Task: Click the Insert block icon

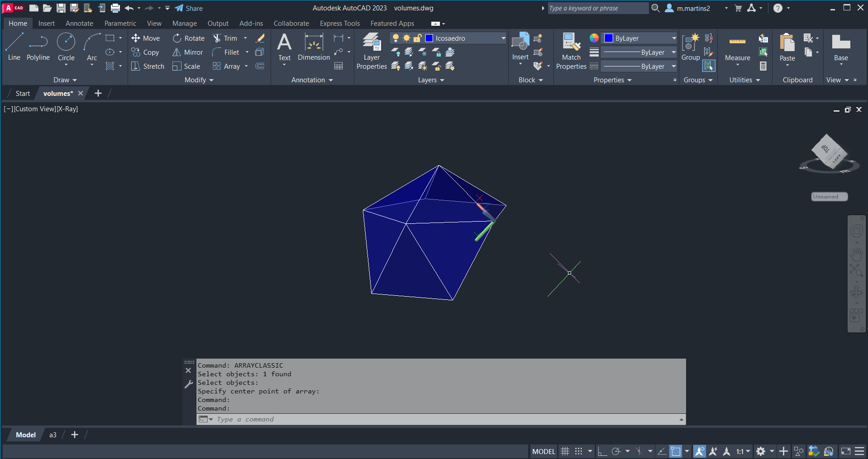Action: tap(520, 44)
